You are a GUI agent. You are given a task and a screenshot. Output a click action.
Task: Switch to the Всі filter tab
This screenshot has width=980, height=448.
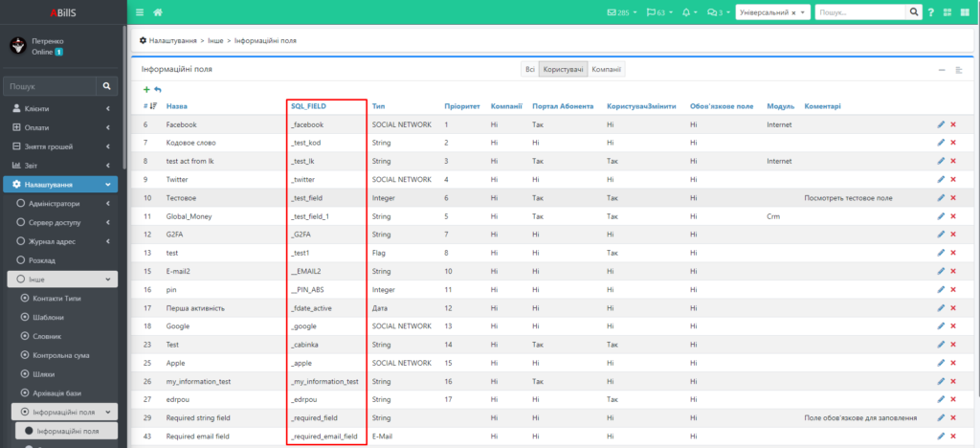(528, 70)
